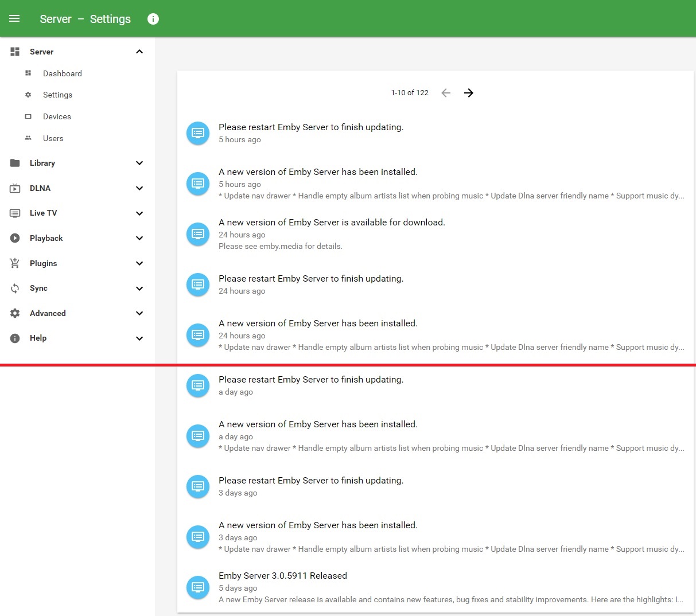Expand the Advanced section chevron
The image size is (696, 616).
coord(139,313)
